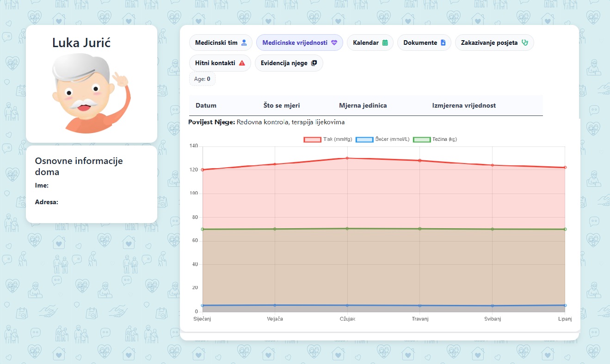This screenshot has width=610, height=364.
Task: Expand the Izmjerena vrijednost header
Action: 464,105
